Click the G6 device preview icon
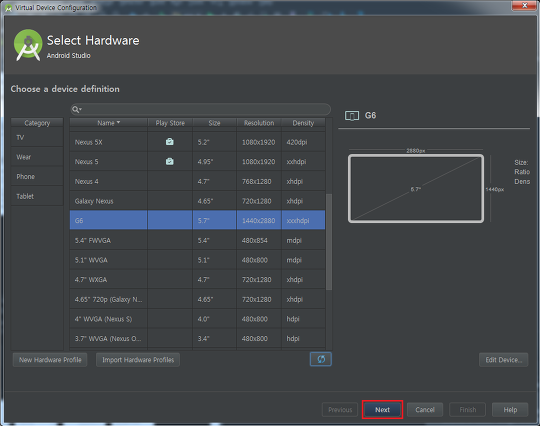The height and width of the screenshot is (426, 540). (x=352, y=116)
